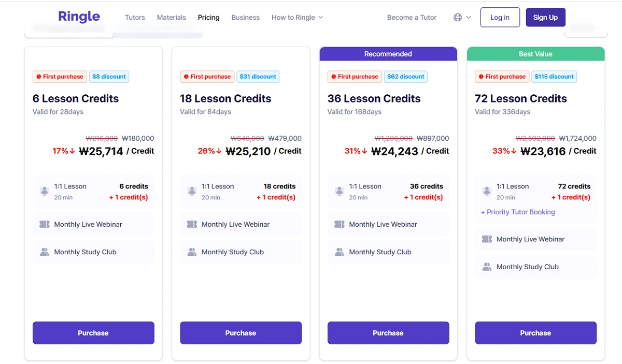The width and height of the screenshot is (622, 364).
Task: Go to the Materials page
Action: 171,17
